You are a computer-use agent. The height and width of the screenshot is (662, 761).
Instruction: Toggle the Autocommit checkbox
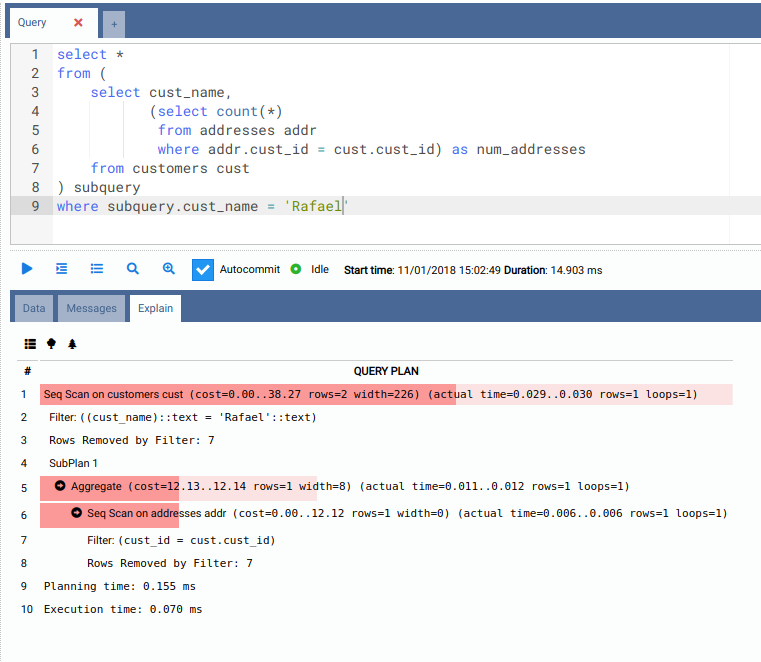click(203, 269)
